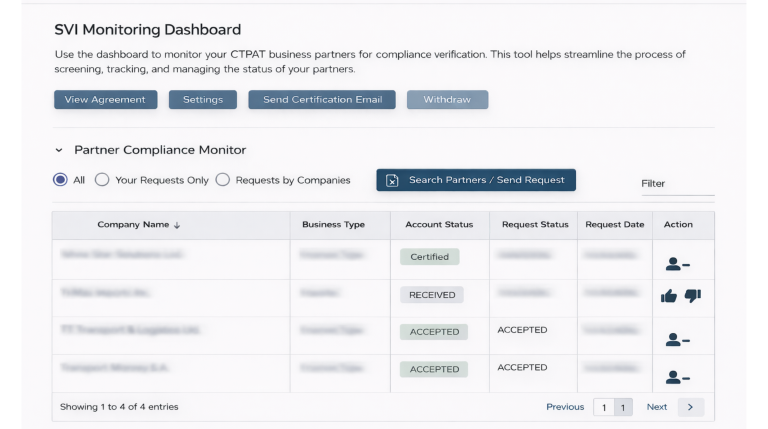Click the Certified status badge
The height and width of the screenshot is (429, 768).
point(430,257)
